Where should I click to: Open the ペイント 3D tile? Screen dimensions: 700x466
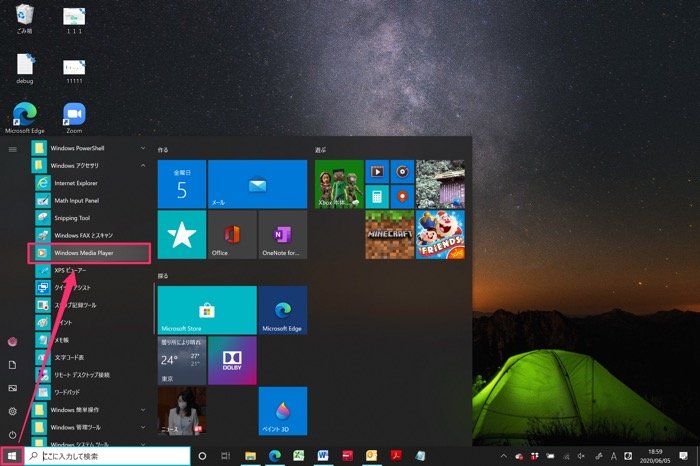(283, 411)
